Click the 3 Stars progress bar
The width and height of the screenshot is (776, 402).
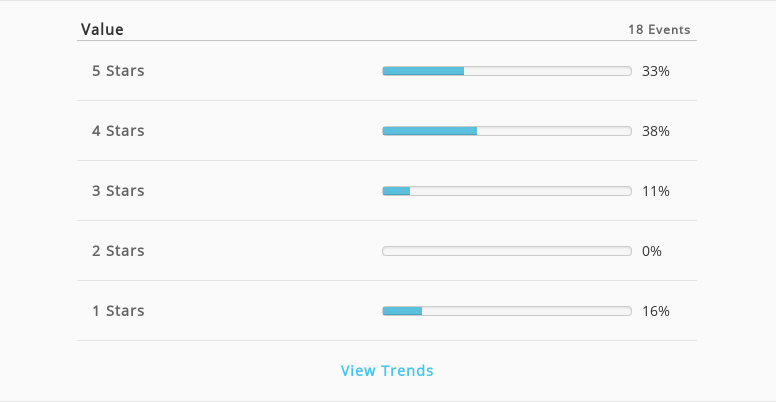click(x=507, y=191)
